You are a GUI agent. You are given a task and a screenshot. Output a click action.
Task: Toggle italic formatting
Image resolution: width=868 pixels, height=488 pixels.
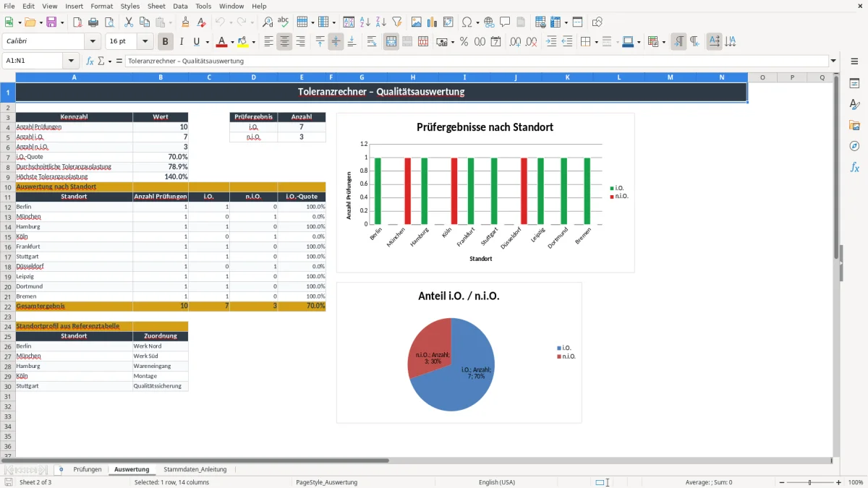(x=182, y=42)
